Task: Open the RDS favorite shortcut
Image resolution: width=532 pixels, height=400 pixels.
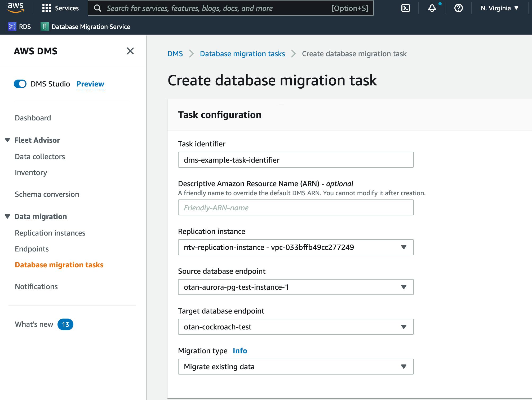Action: (x=20, y=27)
